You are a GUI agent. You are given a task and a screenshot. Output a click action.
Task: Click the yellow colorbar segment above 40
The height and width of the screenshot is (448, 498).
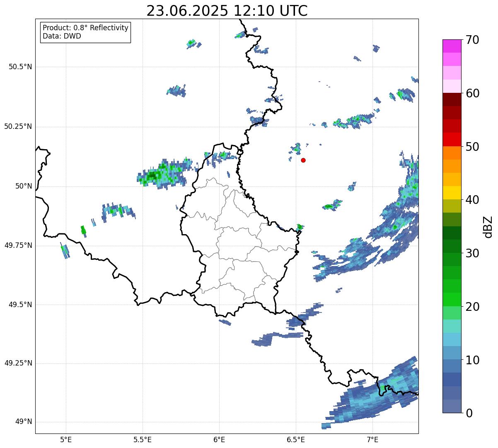[452, 193]
